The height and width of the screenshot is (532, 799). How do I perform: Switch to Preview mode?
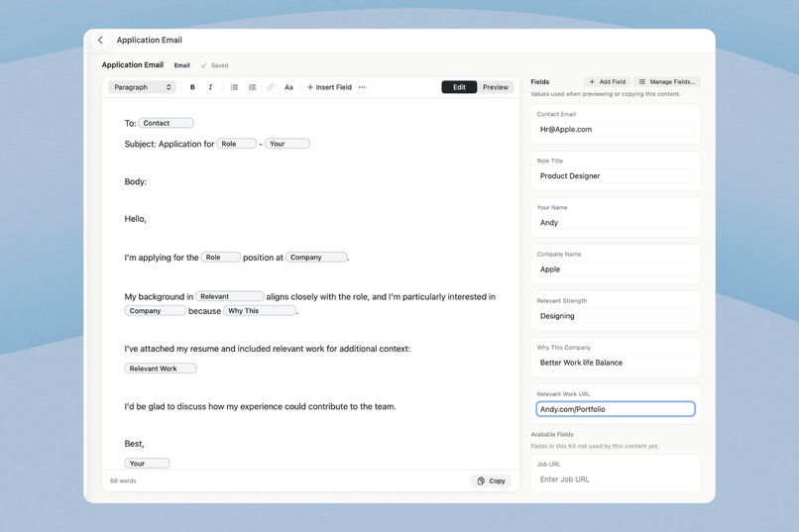[x=496, y=87]
